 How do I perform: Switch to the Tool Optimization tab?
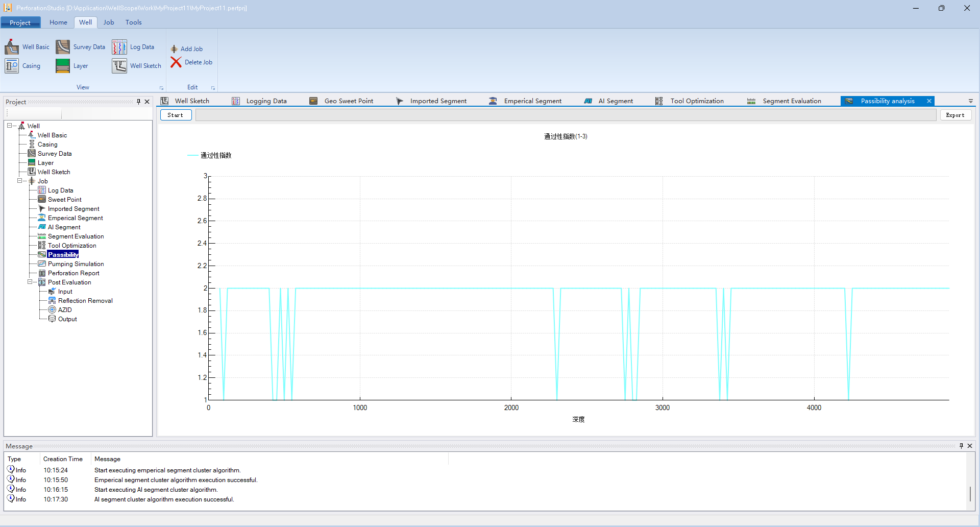697,101
